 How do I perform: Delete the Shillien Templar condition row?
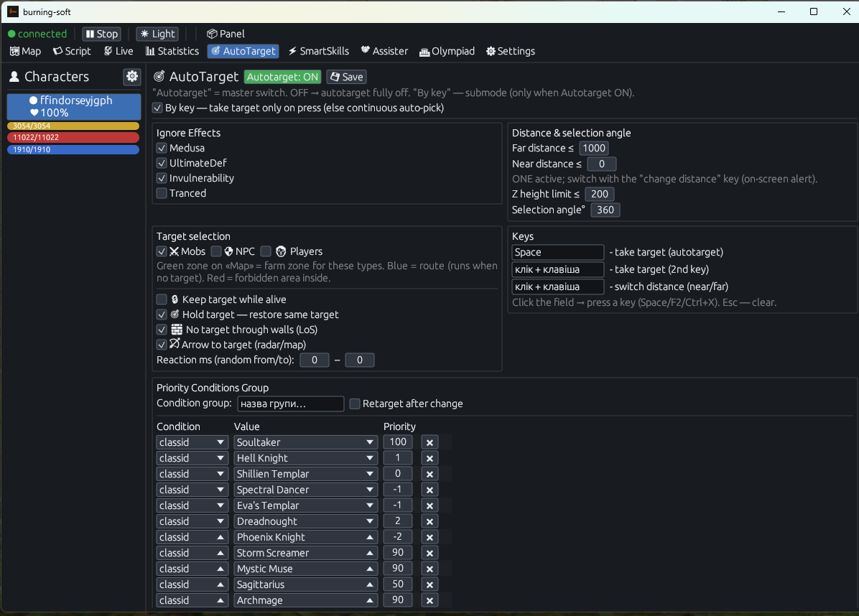click(x=429, y=474)
